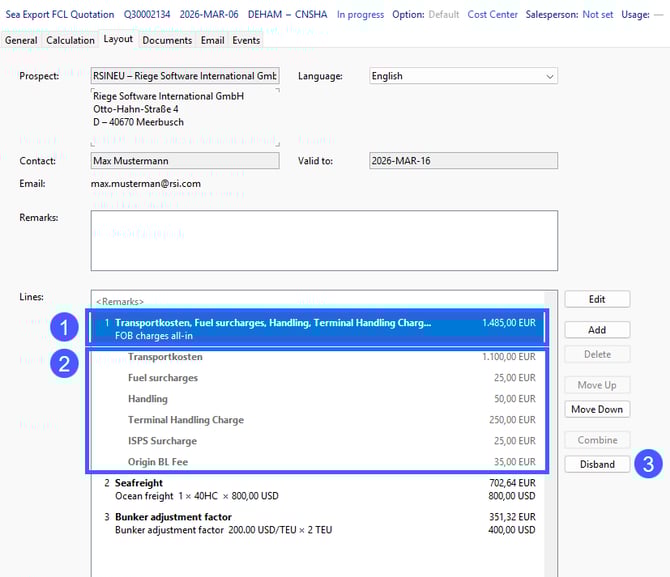The height and width of the screenshot is (577, 670).
Task: Click the Disband button
Action: [597, 464]
